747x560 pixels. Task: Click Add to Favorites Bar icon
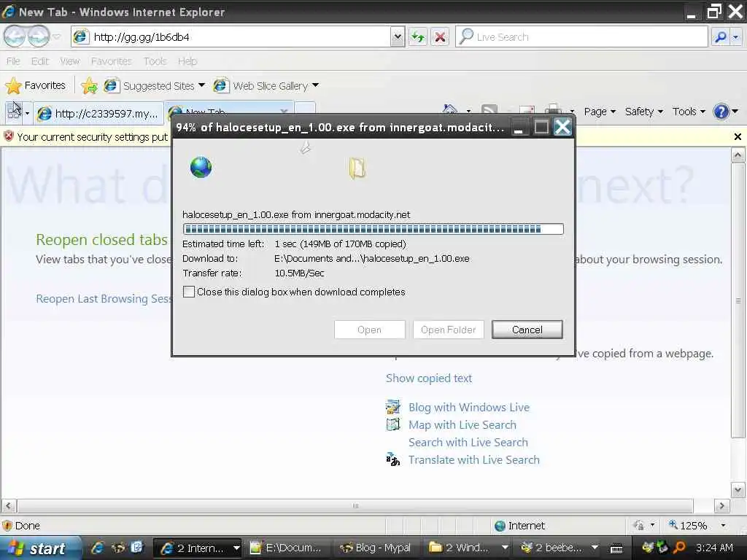[x=89, y=86]
